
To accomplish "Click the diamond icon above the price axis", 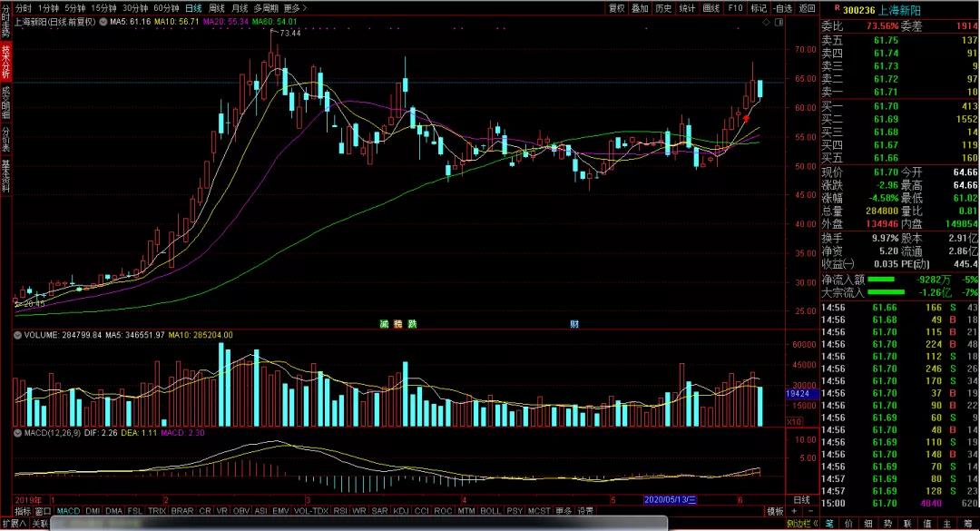I will point(766,22).
